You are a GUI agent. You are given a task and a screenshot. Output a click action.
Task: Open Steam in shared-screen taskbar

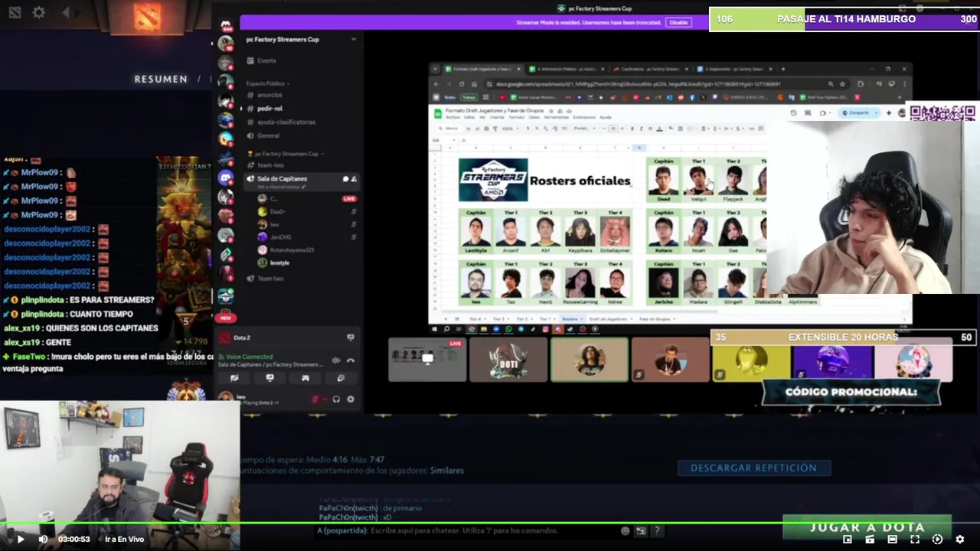point(570,330)
